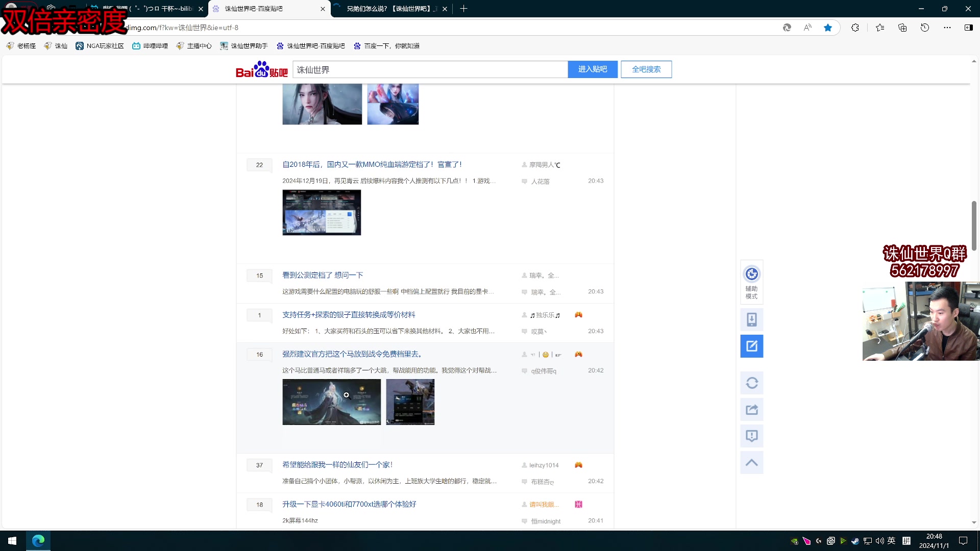980x551 pixels.
Task: Open the favorites list icon in toolbar
Action: click(880, 28)
